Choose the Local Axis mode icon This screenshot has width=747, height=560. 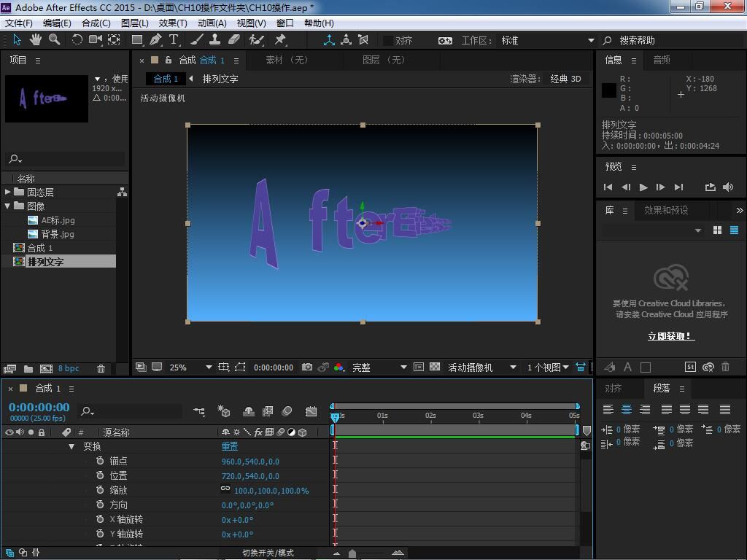(329, 40)
